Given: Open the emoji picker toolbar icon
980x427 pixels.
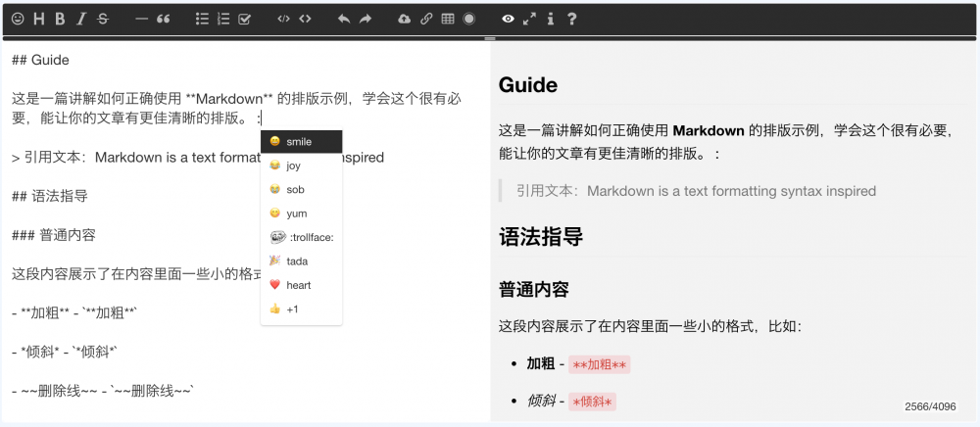Looking at the screenshot, I should coord(18,19).
